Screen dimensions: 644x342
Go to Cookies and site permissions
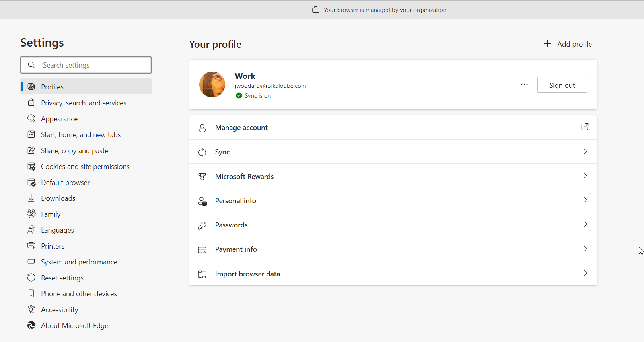point(85,167)
